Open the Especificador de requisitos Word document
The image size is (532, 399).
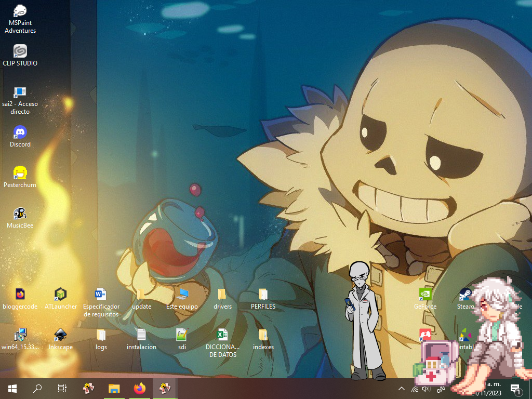pyautogui.click(x=101, y=295)
